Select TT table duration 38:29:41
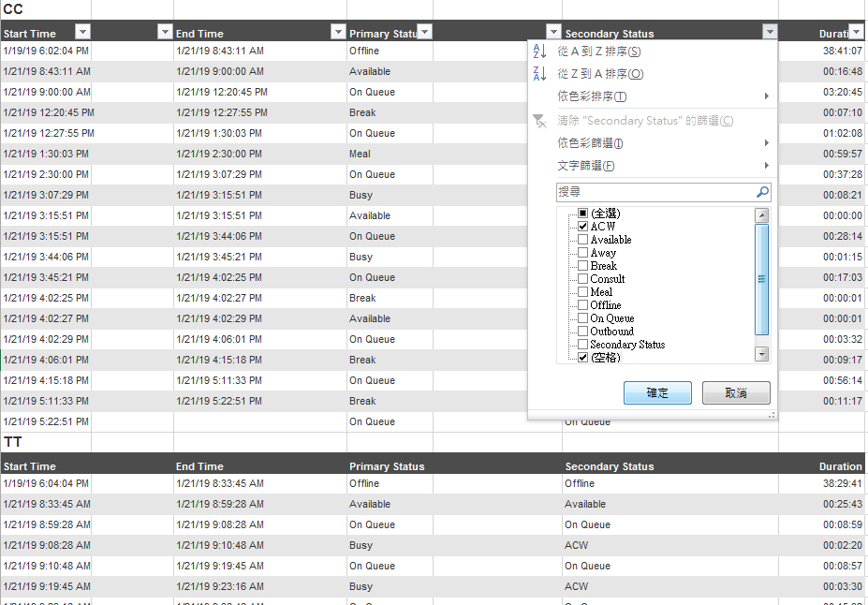868x605 pixels. (822, 484)
